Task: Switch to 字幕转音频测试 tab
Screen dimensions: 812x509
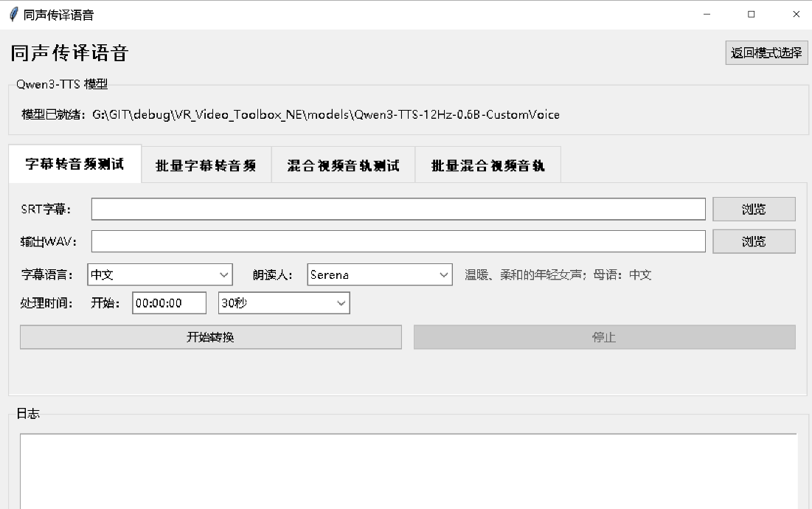Action: coord(75,165)
